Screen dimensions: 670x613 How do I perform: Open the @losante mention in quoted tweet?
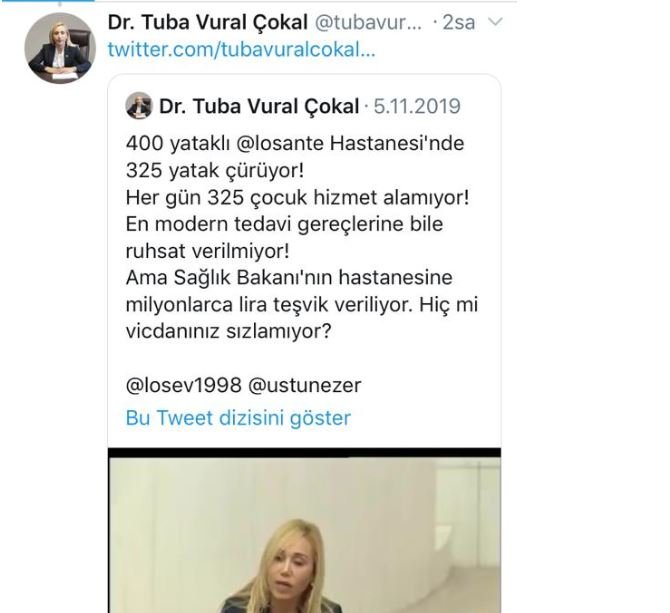(280, 143)
